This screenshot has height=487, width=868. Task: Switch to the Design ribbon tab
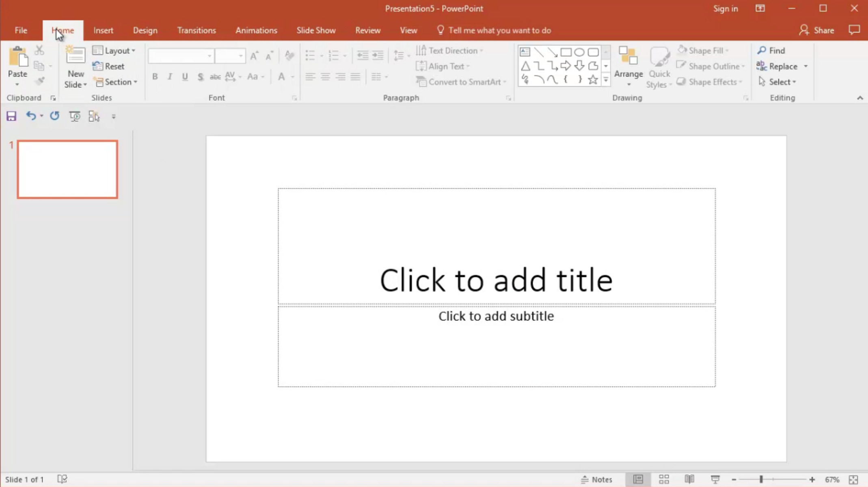click(x=145, y=30)
